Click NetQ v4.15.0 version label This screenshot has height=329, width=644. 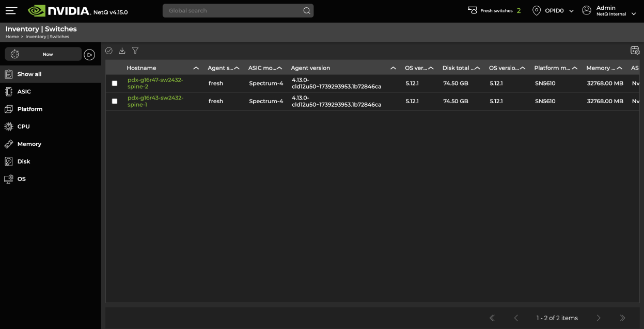pos(111,12)
